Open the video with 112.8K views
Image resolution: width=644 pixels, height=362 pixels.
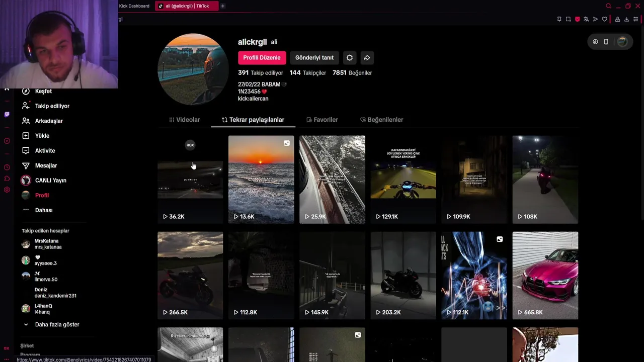(x=261, y=276)
